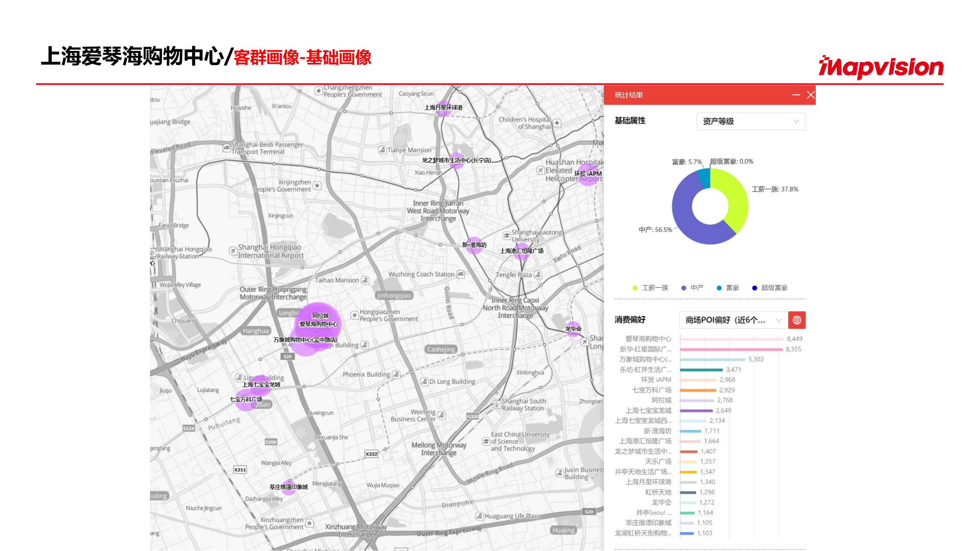The height and width of the screenshot is (551, 980).
Task: Click the Wuzhong Coach Station icon
Action: point(460,274)
